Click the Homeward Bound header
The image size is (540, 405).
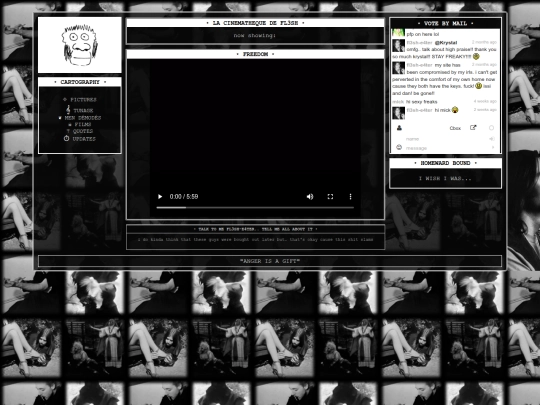[445, 163]
